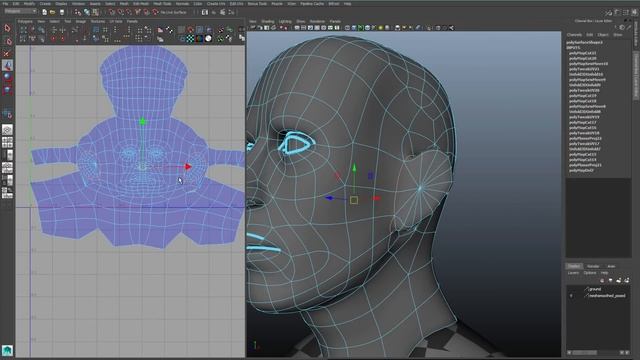640x360 pixels.
Task: Click the share-like icon ending viewport toolbar
Action: [x=451, y=28]
